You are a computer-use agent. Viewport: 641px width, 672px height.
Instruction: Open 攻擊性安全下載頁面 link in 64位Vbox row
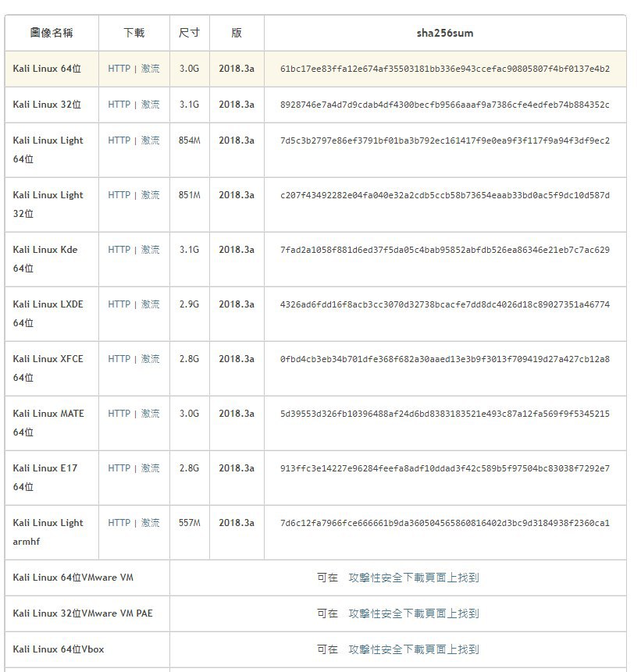click(397, 649)
